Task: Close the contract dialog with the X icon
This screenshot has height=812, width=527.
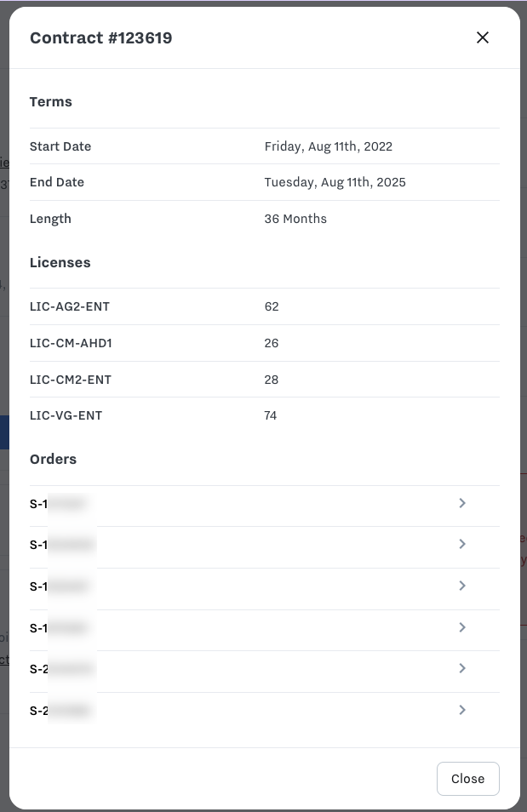Action: [483, 37]
